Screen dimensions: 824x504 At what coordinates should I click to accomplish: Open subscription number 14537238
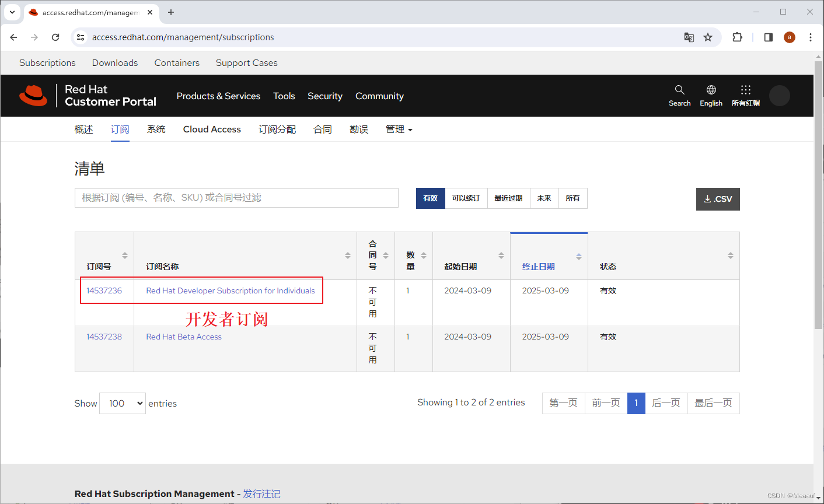point(104,337)
